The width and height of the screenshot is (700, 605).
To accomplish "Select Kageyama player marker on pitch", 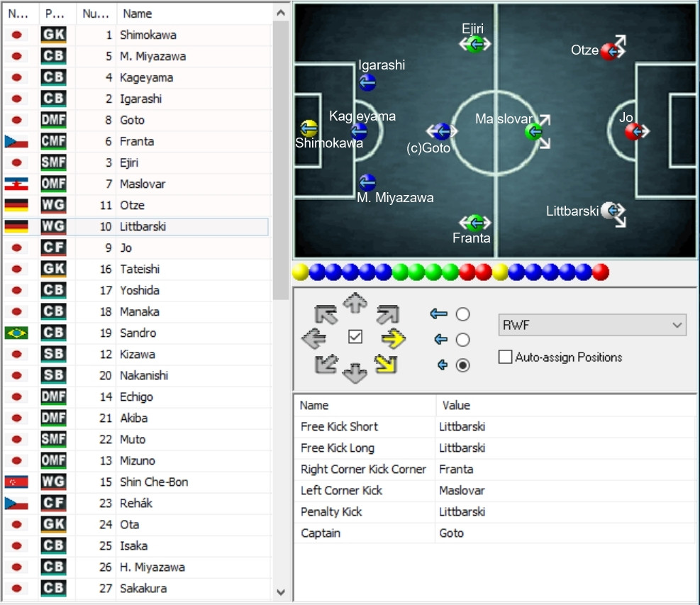I will pyautogui.click(x=359, y=131).
